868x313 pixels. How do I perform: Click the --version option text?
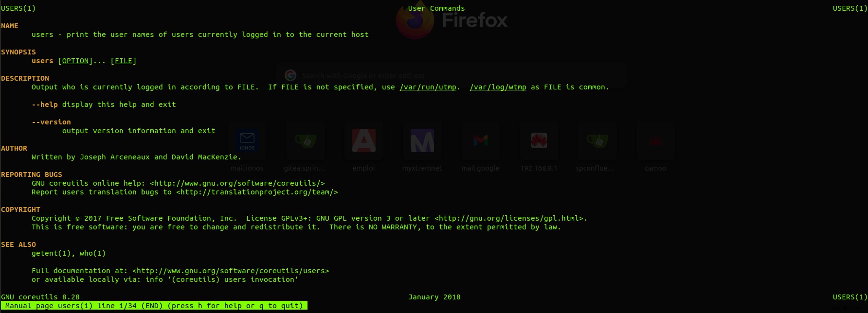click(51, 122)
